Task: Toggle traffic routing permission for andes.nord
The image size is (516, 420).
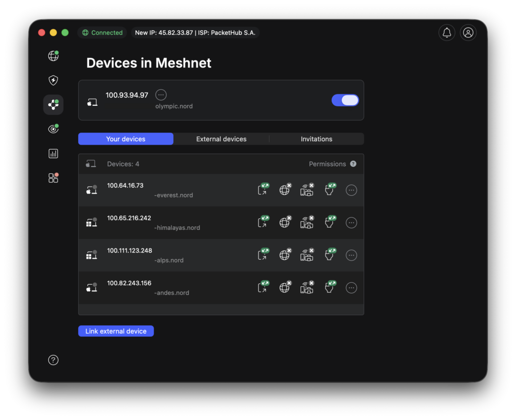Action: tap(285, 287)
